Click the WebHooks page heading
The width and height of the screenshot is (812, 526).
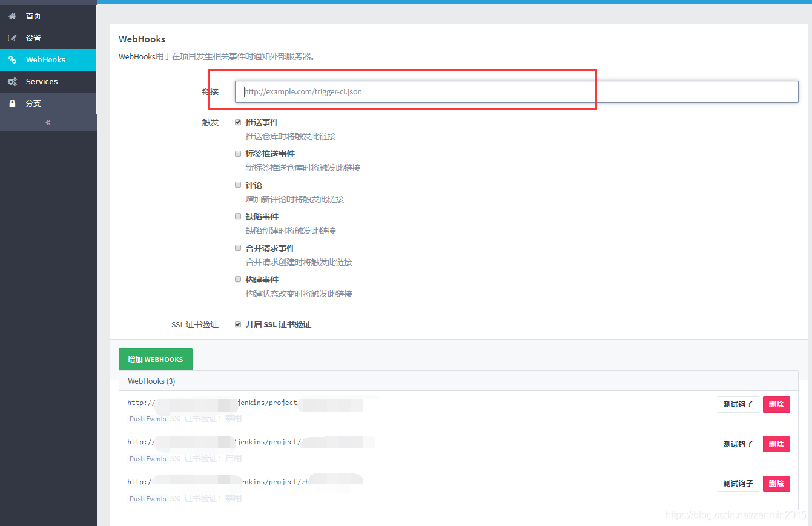(142, 39)
